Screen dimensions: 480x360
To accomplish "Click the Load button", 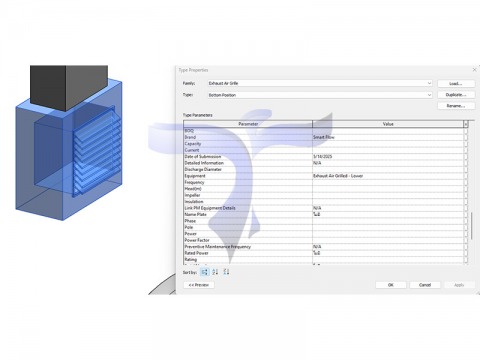I will [456, 83].
